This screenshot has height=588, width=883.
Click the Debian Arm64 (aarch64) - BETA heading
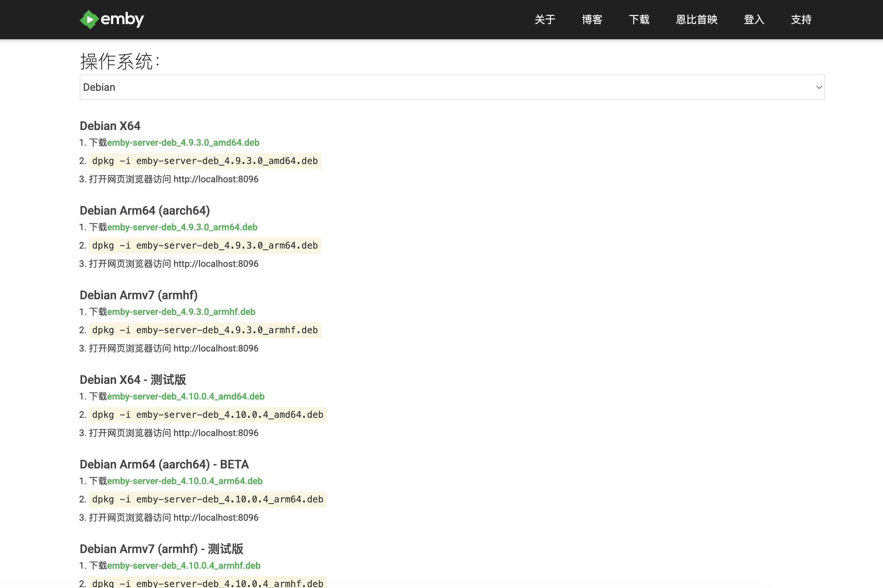[164, 464]
